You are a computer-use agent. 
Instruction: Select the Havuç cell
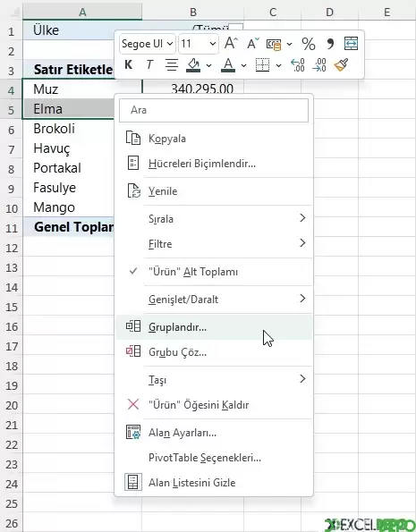(x=69, y=148)
